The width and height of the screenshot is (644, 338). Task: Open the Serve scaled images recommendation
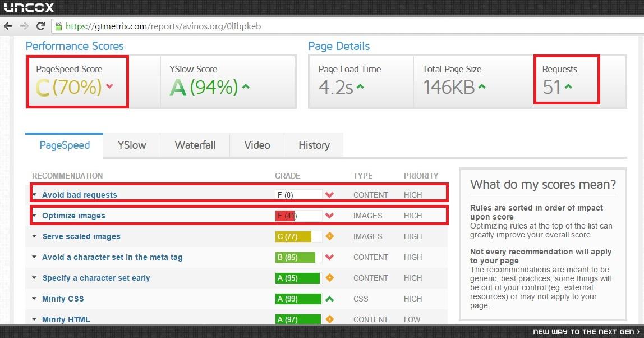point(81,236)
